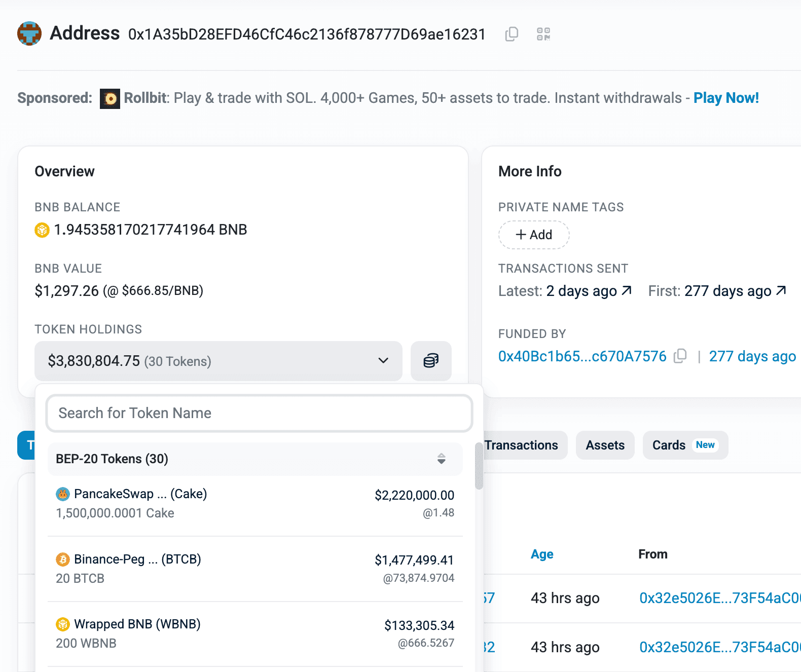Copy the funded-by address 0x40Bc1b65

pos(680,356)
